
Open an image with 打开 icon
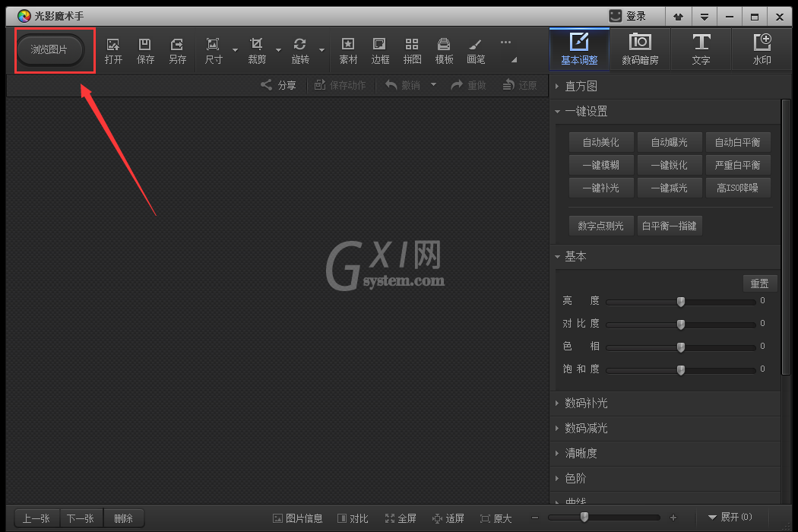pyautogui.click(x=113, y=51)
